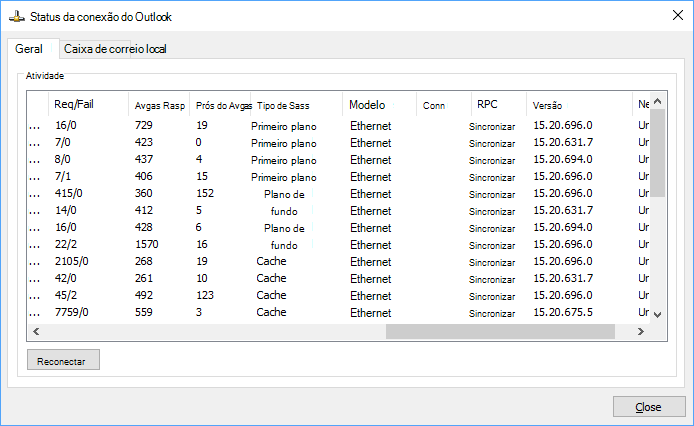694x426 pixels.
Task: Click the Outlook connection status title icon
Action: [x=17, y=17]
